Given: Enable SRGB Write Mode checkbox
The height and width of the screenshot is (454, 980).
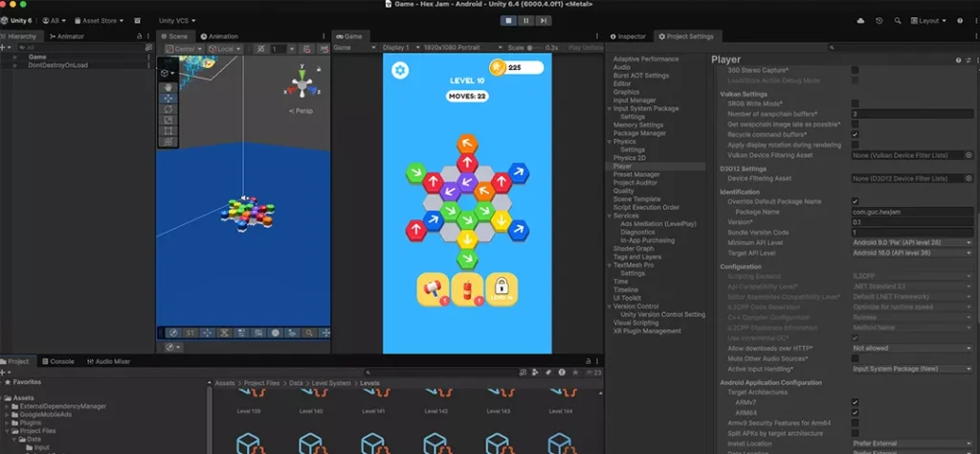Looking at the screenshot, I should coord(855,103).
